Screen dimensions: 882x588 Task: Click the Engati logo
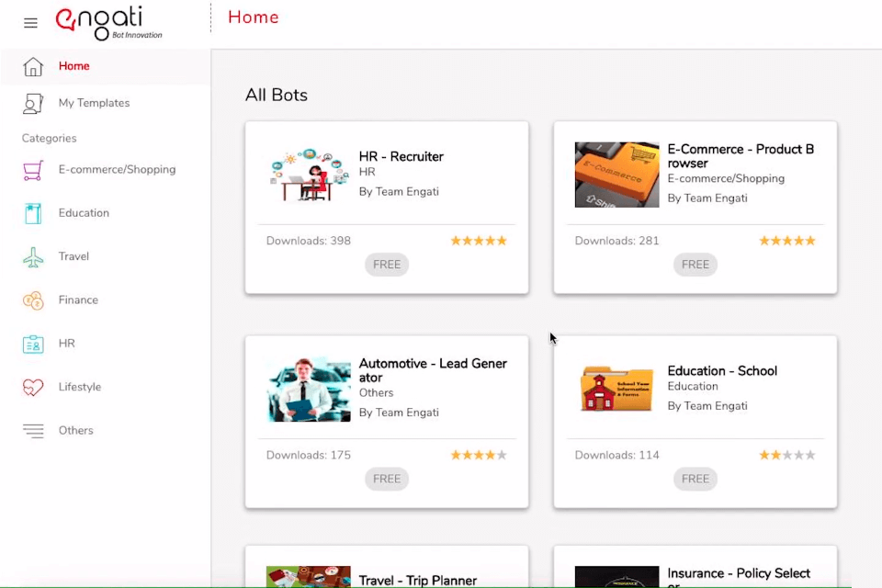tap(108, 23)
